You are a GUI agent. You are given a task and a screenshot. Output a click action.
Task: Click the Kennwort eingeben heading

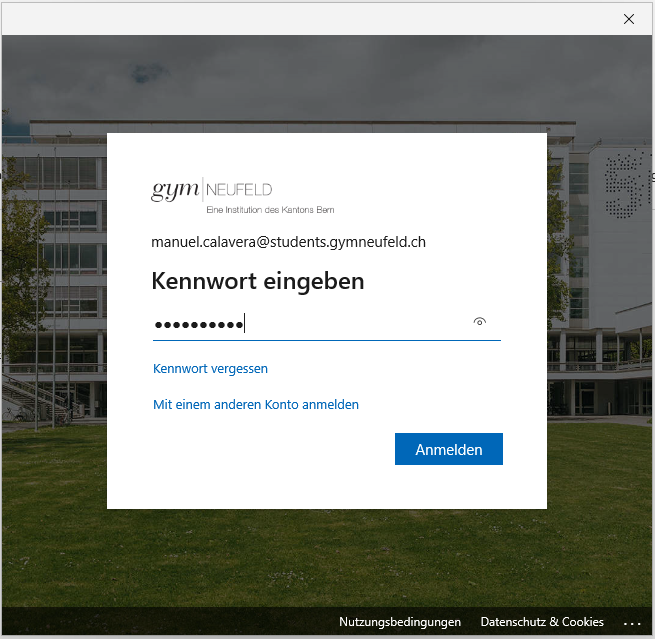tap(257, 281)
